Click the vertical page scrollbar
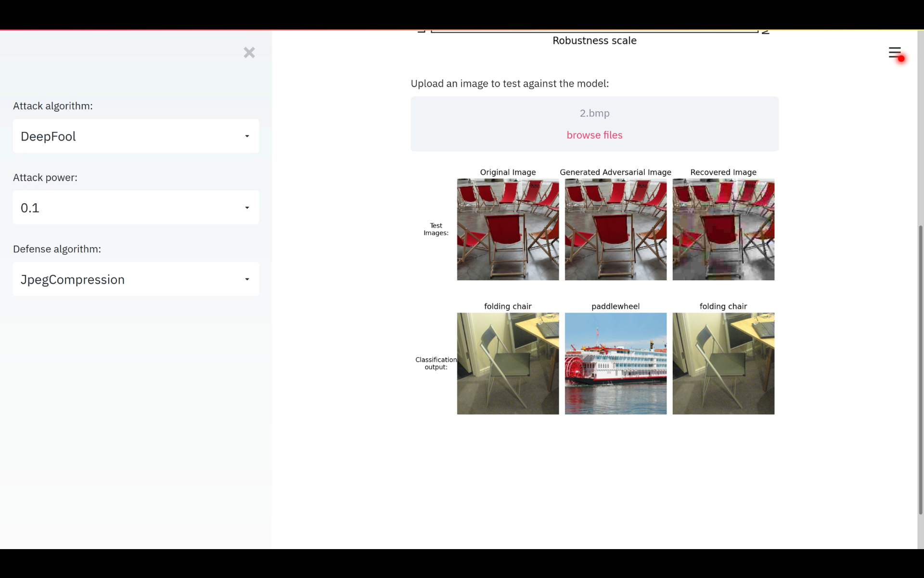 tap(921, 368)
